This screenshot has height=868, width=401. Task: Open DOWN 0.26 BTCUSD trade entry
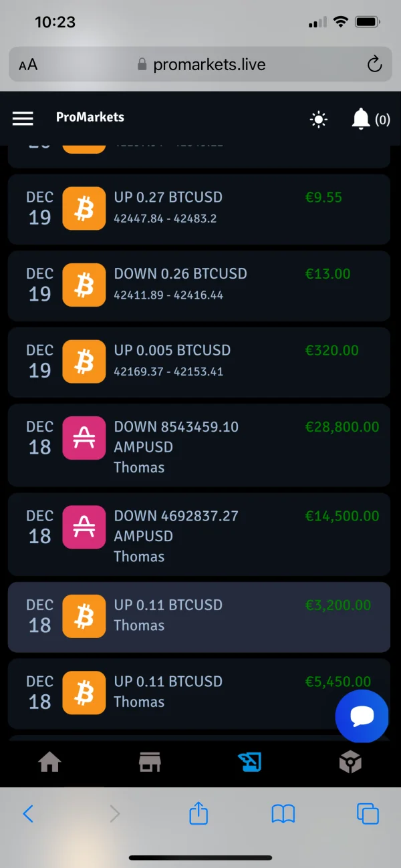point(198,284)
